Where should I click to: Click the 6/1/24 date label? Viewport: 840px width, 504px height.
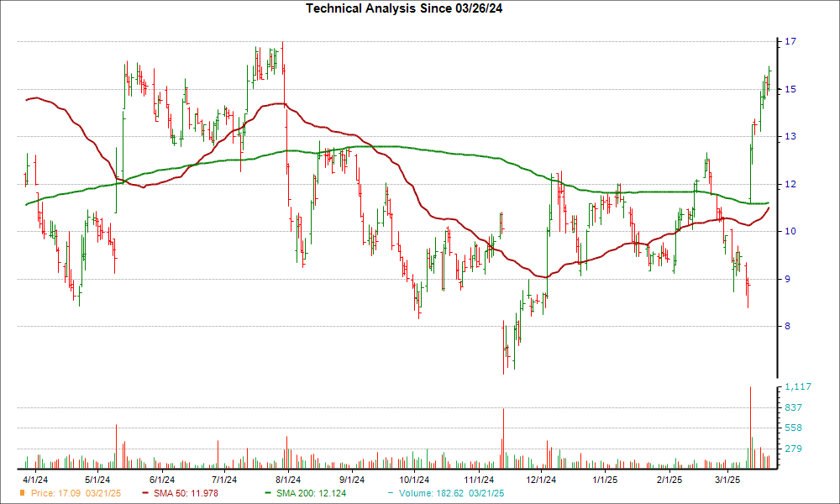[162, 480]
